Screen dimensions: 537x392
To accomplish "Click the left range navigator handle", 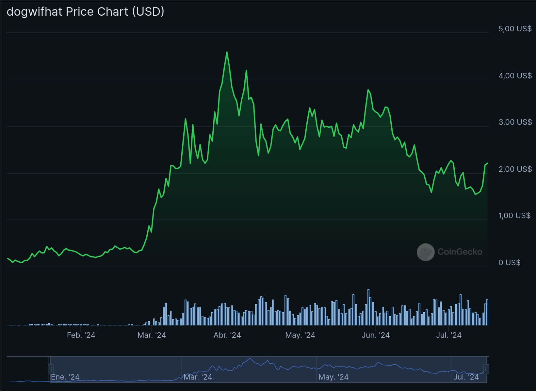I will point(51,369).
